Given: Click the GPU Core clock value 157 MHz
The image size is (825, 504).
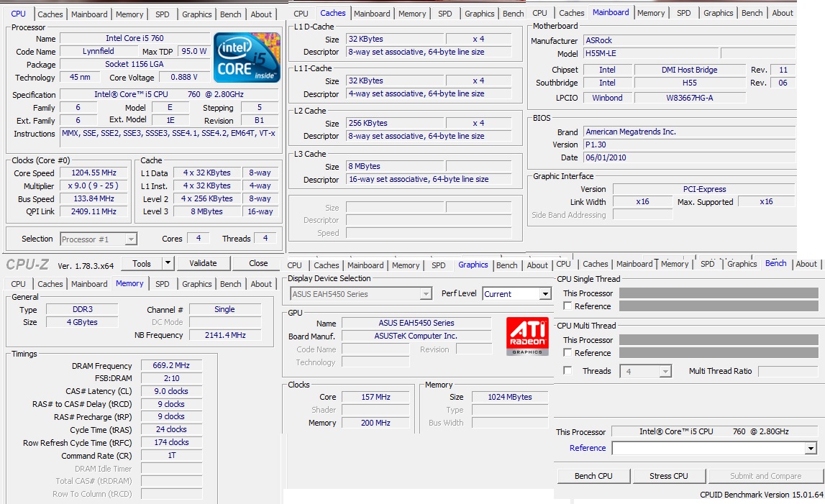Looking at the screenshot, I should click(375, 397).
